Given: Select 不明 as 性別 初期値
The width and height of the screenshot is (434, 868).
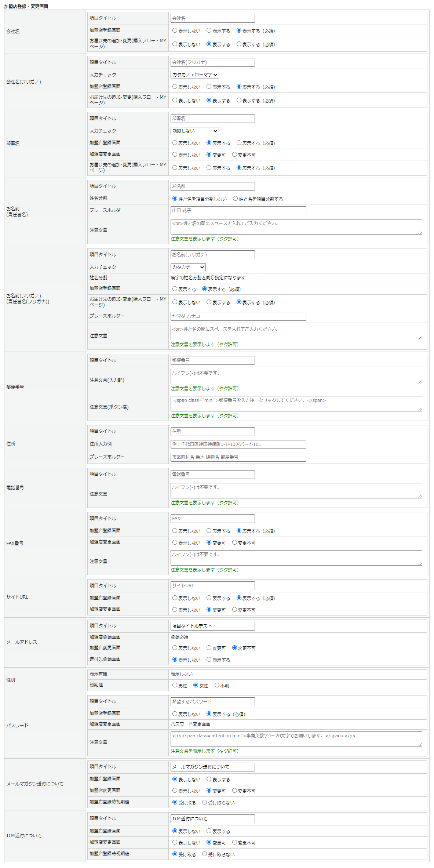Looking at the screenshot, I should pyautogui.click(x=217, y=685).
